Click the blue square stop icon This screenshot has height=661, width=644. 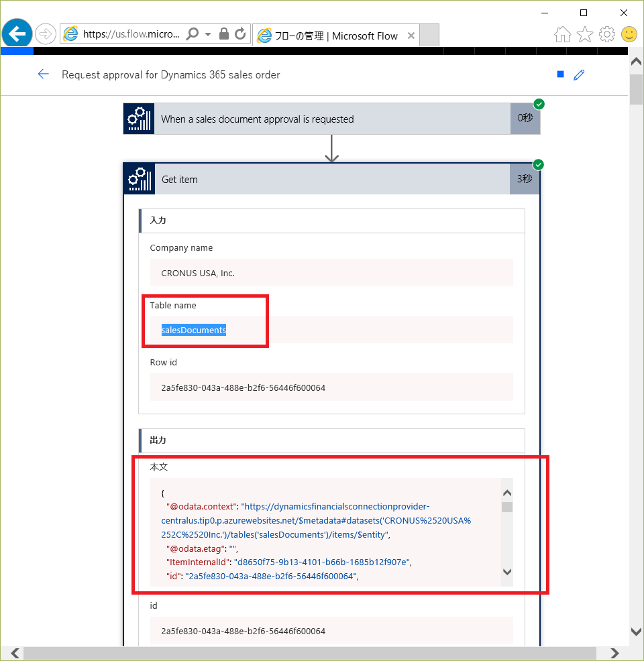click(561, 74)
